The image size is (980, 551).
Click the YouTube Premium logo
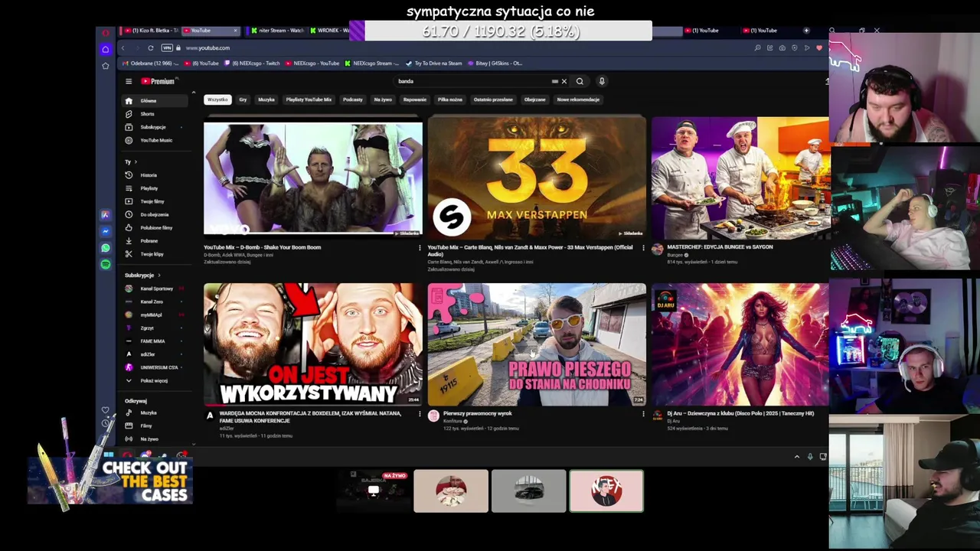click(x=158, y=81)
